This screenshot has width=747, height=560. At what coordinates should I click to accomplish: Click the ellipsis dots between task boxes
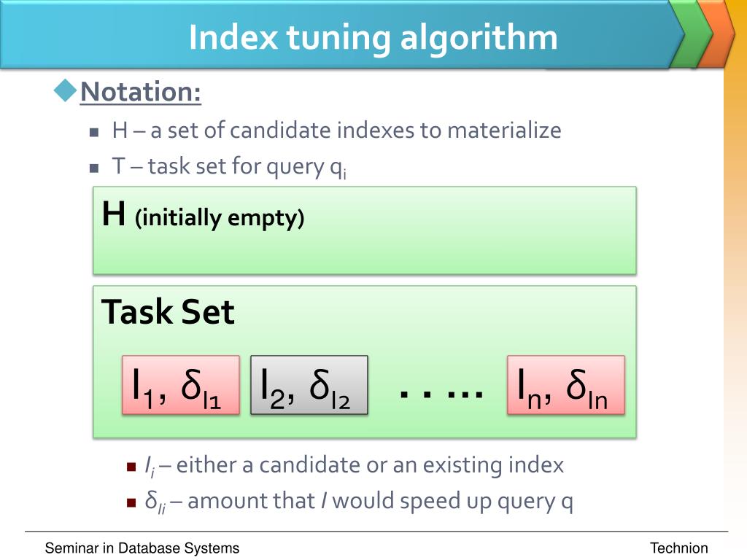point(441,394)
